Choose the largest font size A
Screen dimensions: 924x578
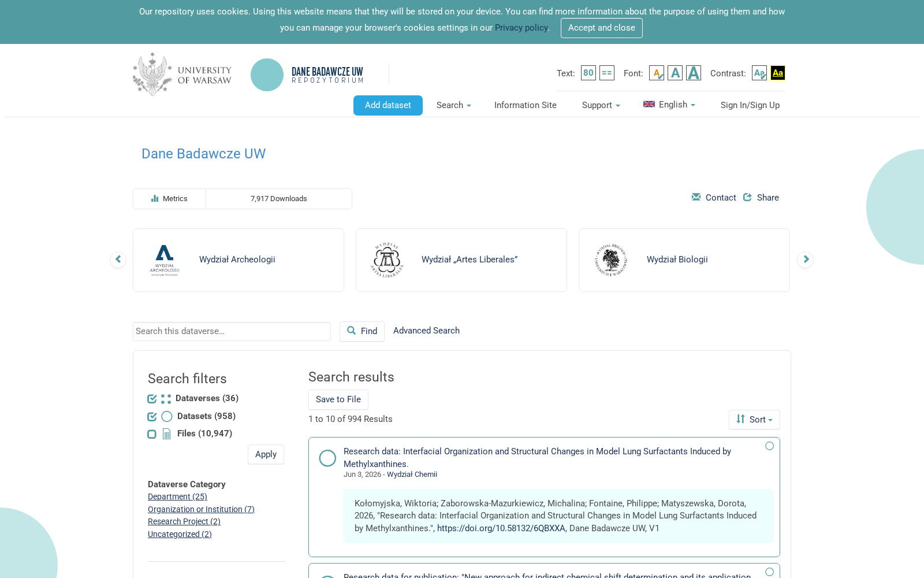694,73
